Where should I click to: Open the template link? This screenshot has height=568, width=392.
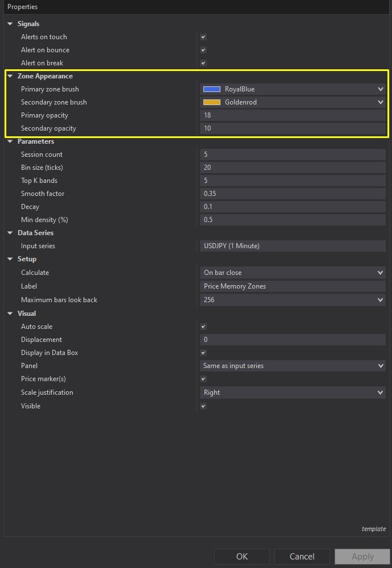pyautogui.click(x=373, y=529)
